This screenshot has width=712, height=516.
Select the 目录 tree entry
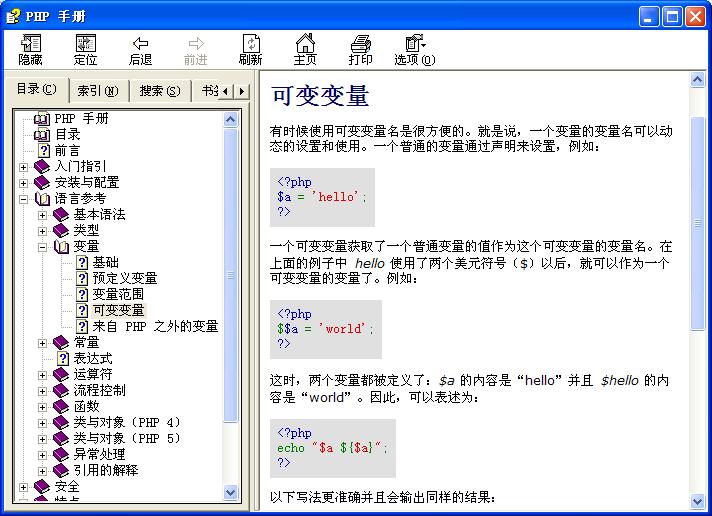click(68, 134)
